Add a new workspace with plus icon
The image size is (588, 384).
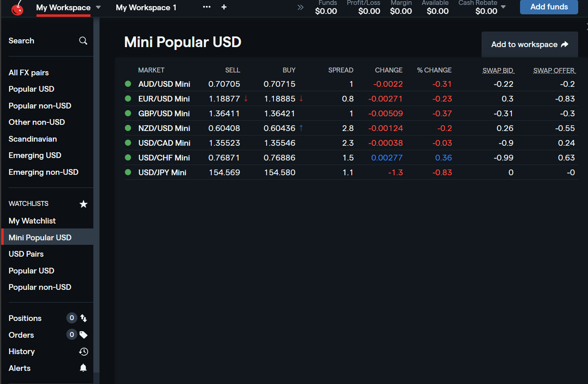224,7
